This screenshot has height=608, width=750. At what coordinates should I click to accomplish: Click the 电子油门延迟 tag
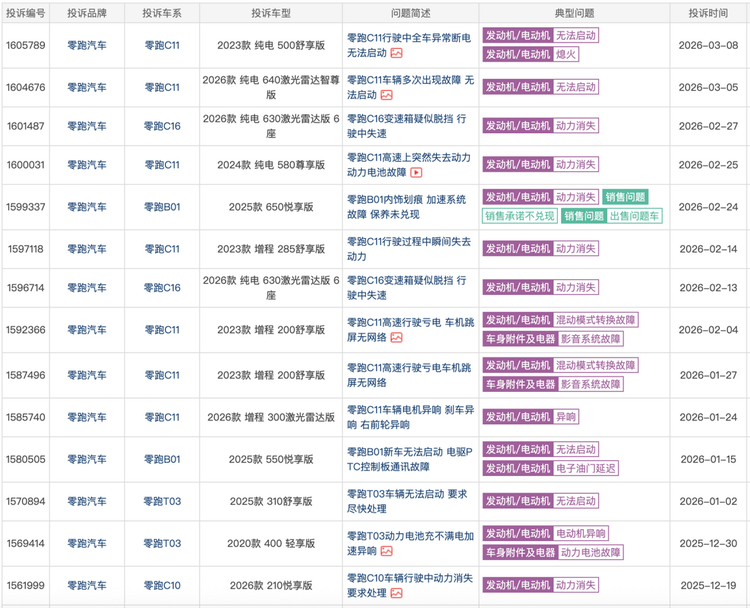click(x=586, y=468)
